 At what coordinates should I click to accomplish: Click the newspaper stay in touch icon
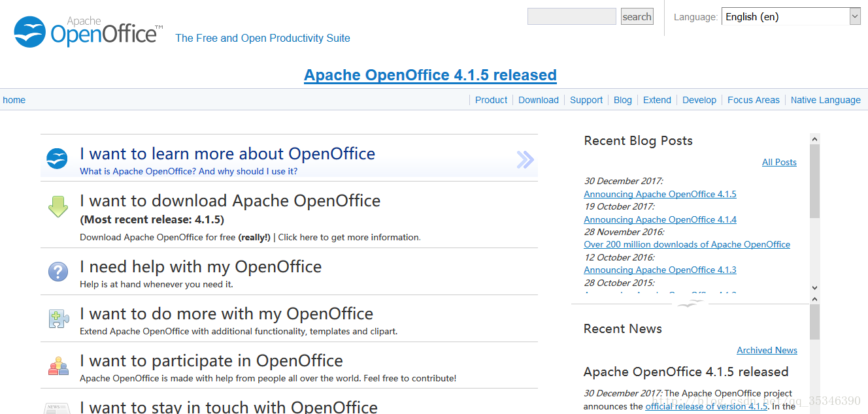(56, 409)
